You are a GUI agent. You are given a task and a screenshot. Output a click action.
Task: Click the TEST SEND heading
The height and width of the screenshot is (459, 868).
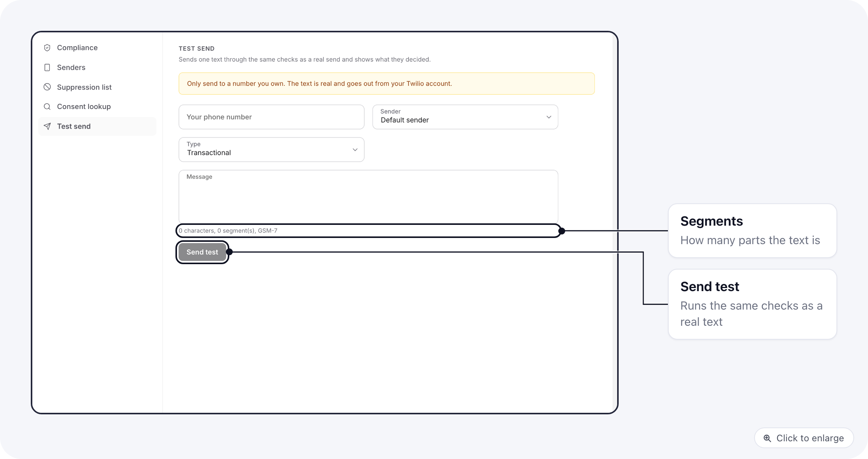[197, 49]
